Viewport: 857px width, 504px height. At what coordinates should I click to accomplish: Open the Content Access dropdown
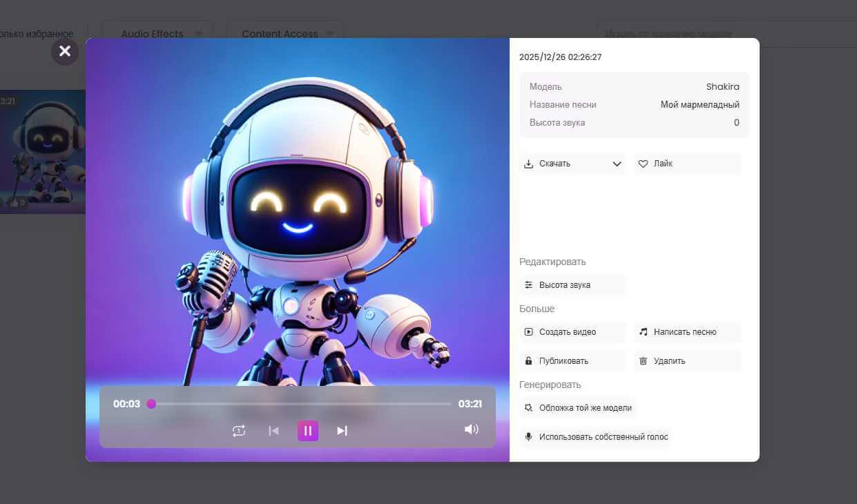[x=285, y=34]
